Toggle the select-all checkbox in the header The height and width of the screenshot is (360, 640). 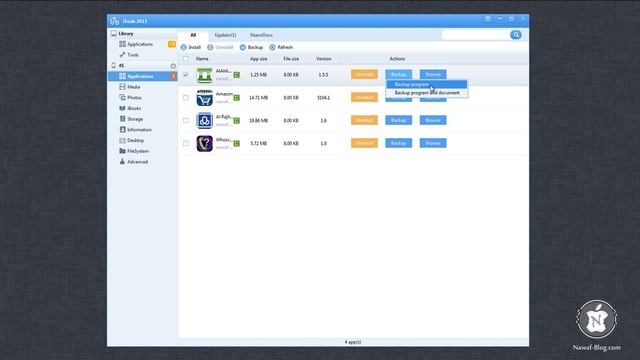click(186, 59)
